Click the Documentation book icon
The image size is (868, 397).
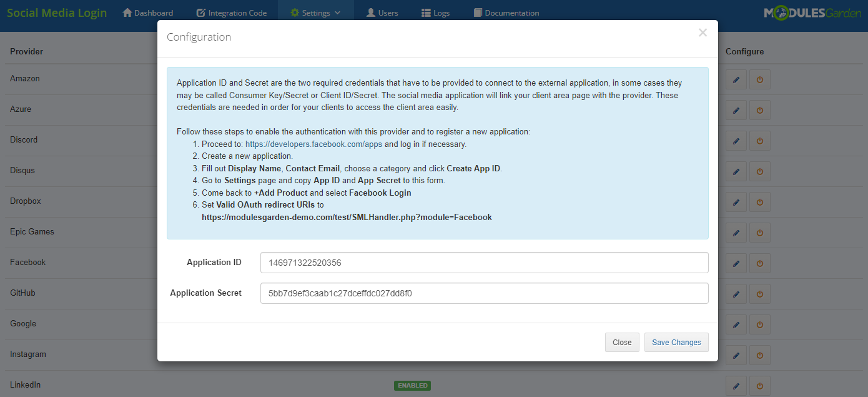pyautogui.click(x=477, y=12)
